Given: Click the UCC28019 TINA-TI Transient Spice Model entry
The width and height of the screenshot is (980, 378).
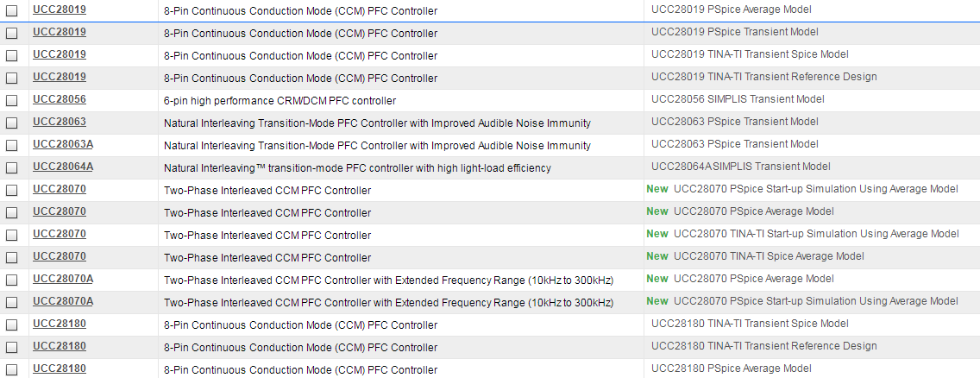Looking at the screenshot, I should coord(750,54).
